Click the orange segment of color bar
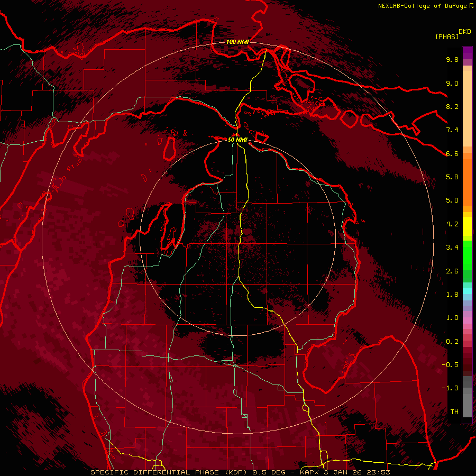Image resolution: width=476 pixels, height=476 pixels. 467,182
